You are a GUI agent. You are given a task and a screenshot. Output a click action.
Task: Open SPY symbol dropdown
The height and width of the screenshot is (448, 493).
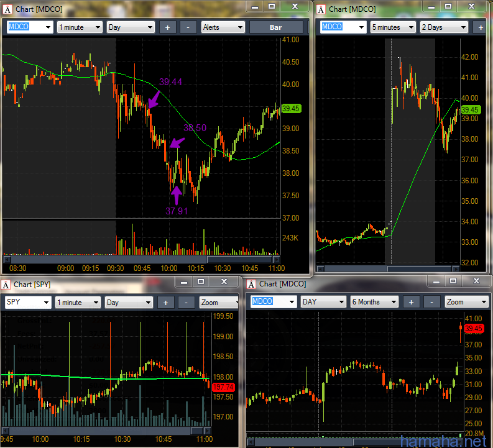click(x=46, y=303)
